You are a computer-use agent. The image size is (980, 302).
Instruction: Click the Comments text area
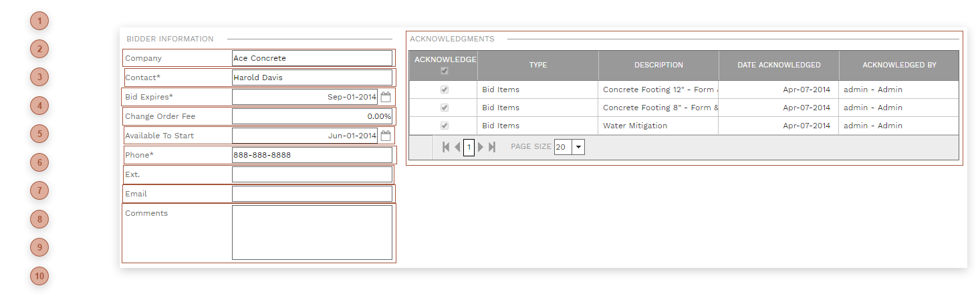point(312,233)
